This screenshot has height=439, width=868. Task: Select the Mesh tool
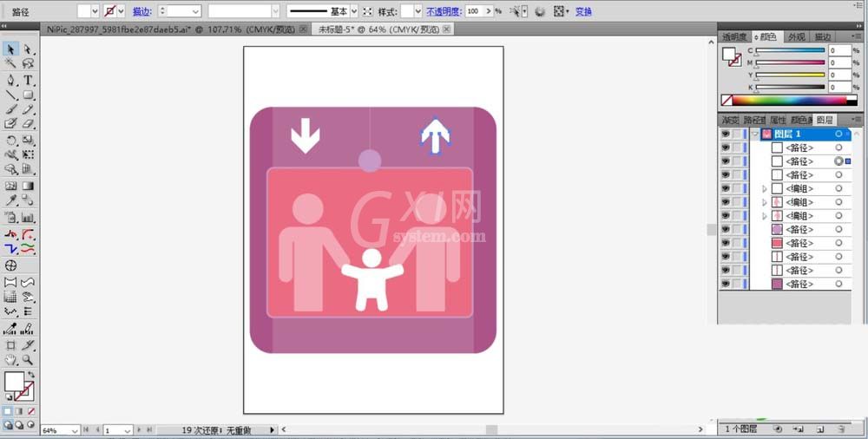[10, 186]
